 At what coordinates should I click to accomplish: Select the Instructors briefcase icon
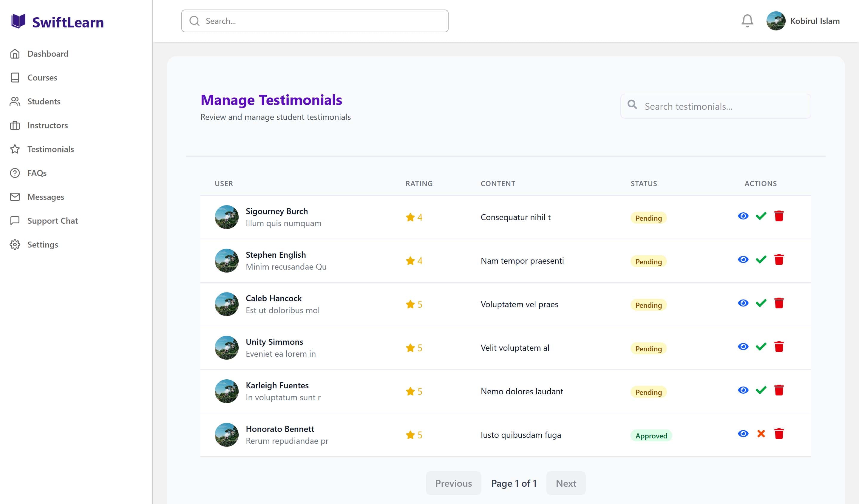(15, 125)
